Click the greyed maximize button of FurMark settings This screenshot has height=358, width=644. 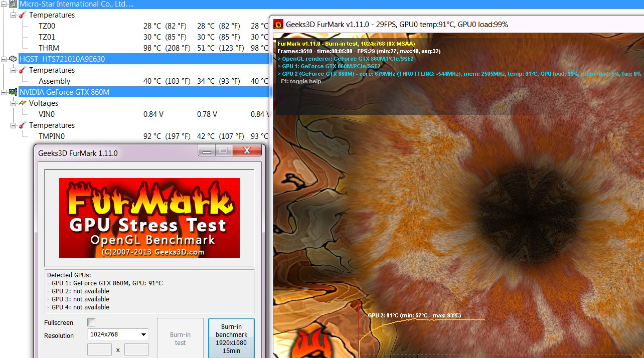pos(224,150)
